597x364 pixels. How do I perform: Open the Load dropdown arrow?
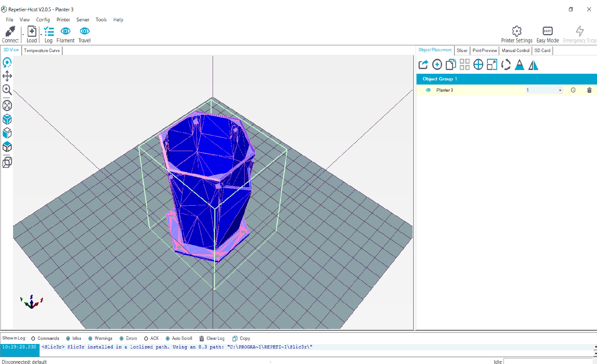[41, 35]
